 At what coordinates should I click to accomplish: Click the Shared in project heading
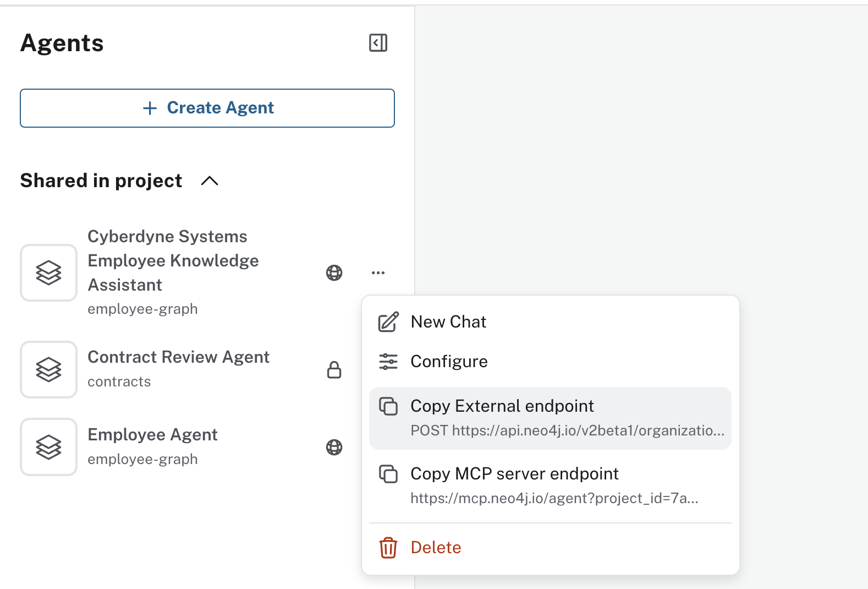101,181
